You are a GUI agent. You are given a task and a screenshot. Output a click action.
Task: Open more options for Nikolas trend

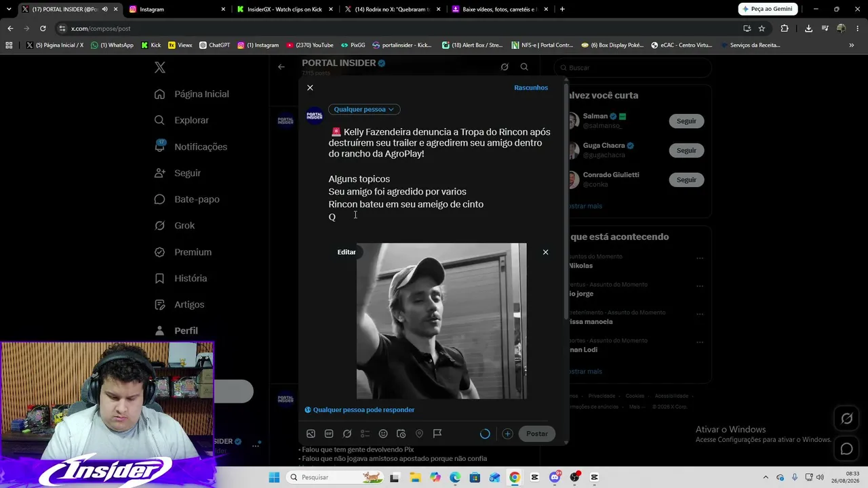(x=700, y=258)
